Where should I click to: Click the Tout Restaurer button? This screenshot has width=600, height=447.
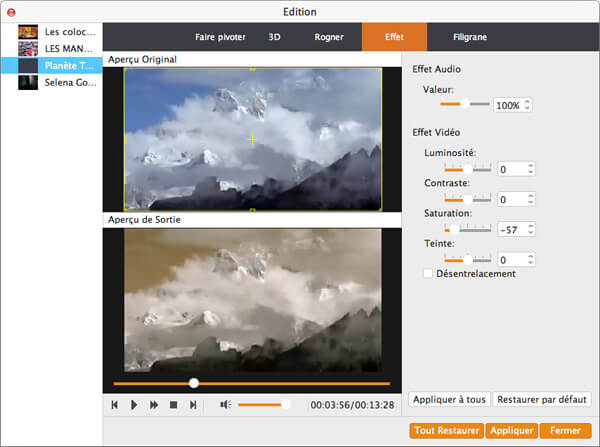tap(446, 431)
